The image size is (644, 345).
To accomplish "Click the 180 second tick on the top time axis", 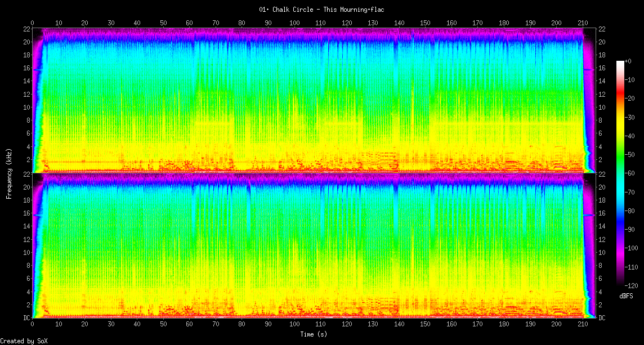I will coord(504,23).
